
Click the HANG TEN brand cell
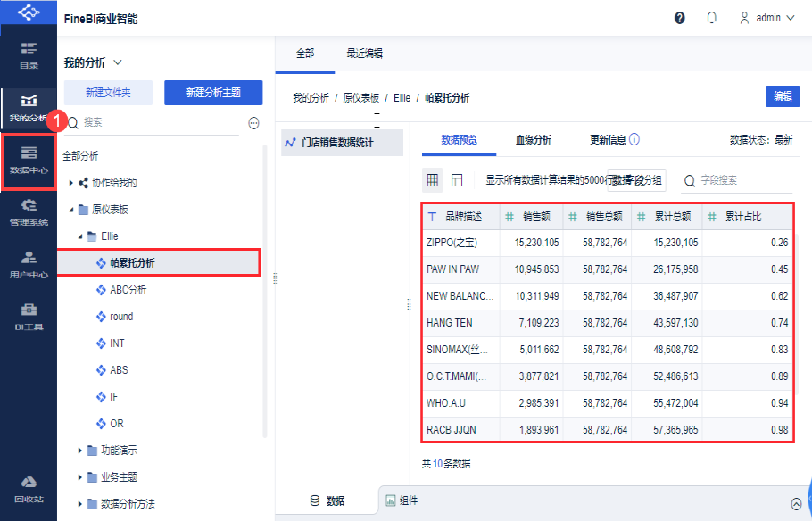coord(461,323)
